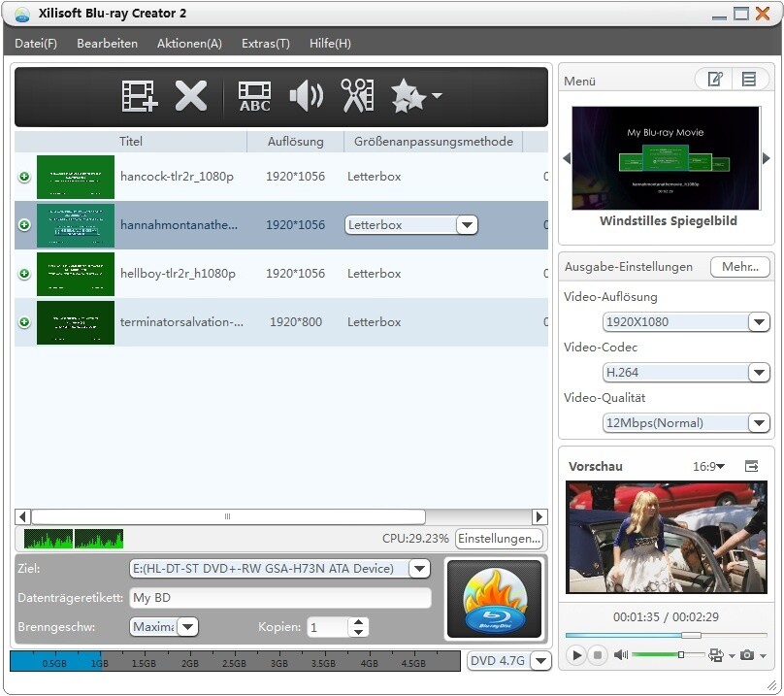This screenshot has height=696, width=784.
Task: Expand the hellboy-tlr2r_h1080p row plus icon
Action: pos(24,274)
